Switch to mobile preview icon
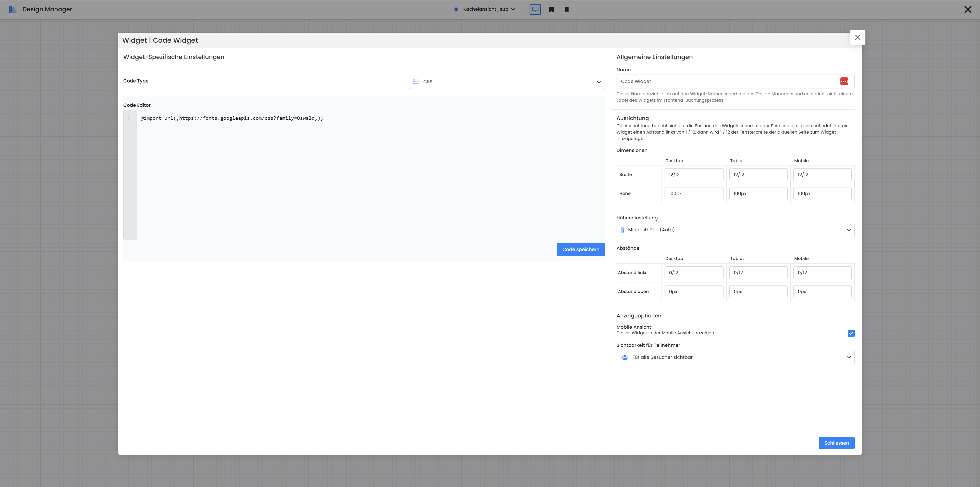The image size is (980, 487). click(567, 9)
